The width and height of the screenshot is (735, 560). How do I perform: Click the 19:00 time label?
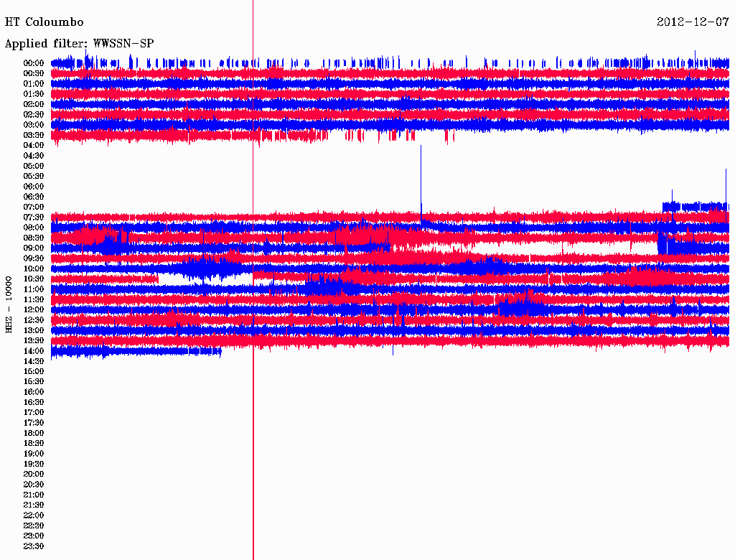(34, 454)
